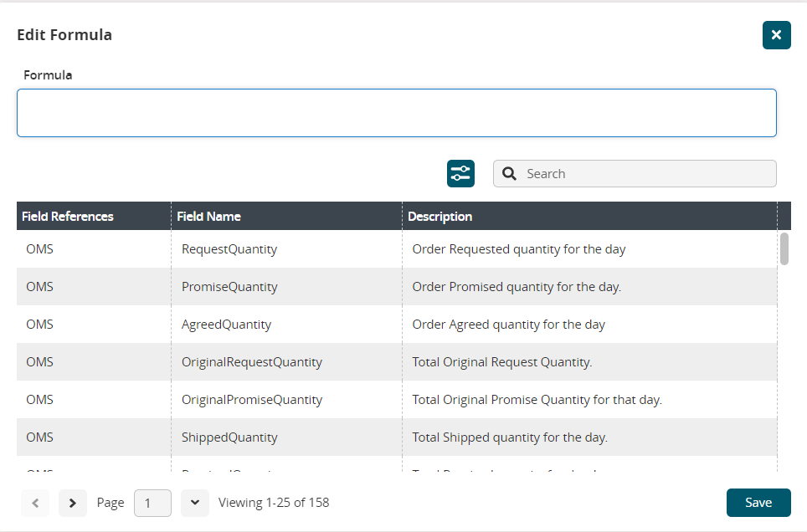
Task: Close the Edit Formula dialog
Action: (776, 35)
